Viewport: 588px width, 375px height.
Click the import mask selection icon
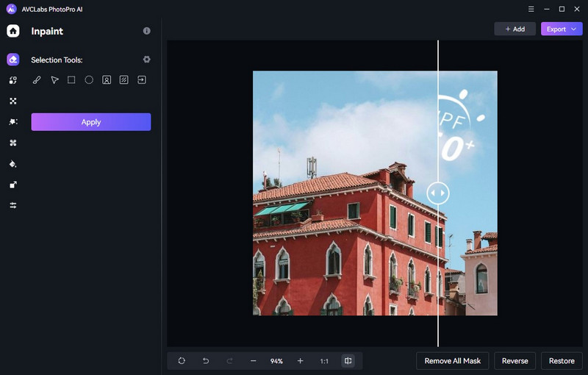coord(142,80)
